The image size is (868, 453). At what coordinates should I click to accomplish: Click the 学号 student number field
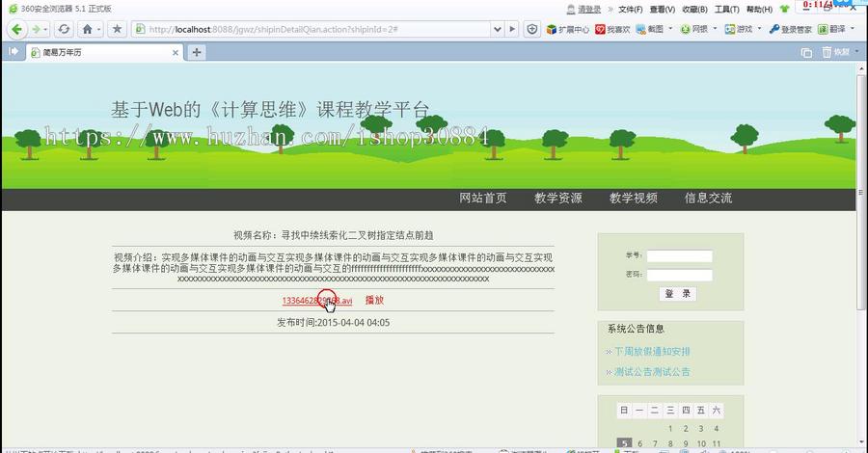pyautogui.click(x=679, y=256)
